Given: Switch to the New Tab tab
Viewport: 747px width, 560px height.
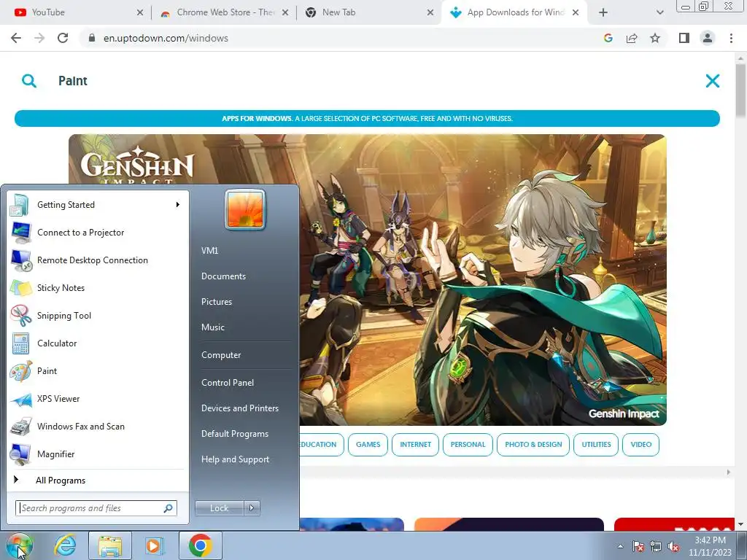Looking at the screenshot, I should 368,12.
